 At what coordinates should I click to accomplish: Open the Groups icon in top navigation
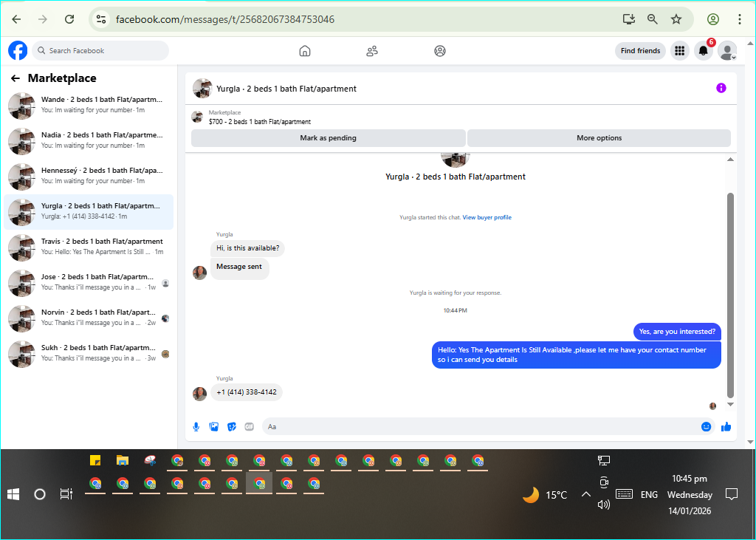[x=440, y=51]
